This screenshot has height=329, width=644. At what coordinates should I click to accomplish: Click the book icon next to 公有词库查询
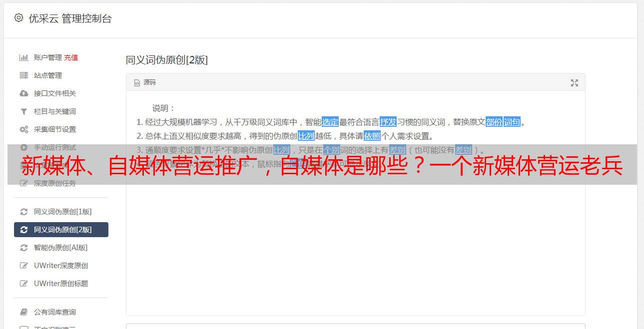coord(23,312)
